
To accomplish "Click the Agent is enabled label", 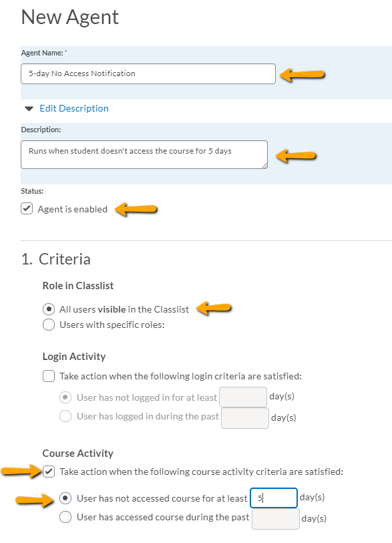I will pos(72,209).
